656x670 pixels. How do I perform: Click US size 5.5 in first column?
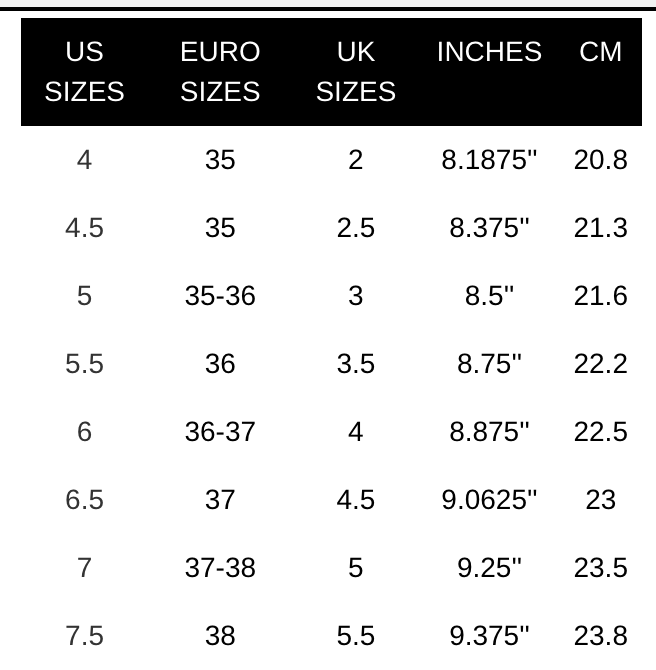[84, 364]
